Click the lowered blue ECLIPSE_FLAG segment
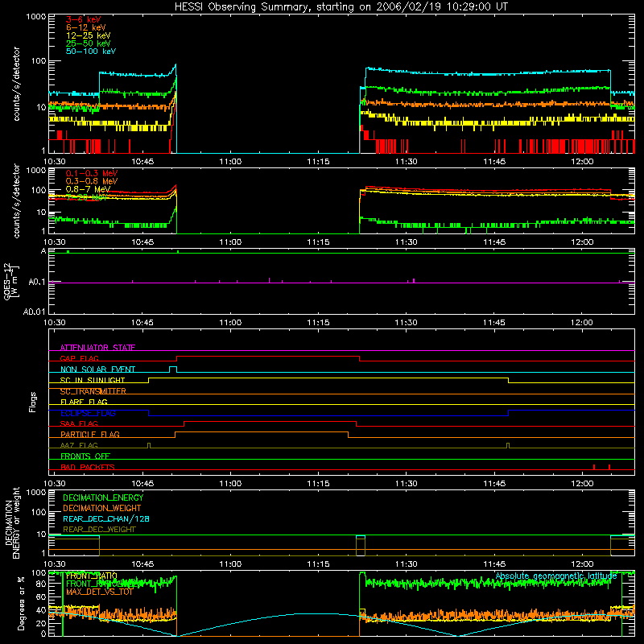This screenshot has width=644, height=644. 328,415
